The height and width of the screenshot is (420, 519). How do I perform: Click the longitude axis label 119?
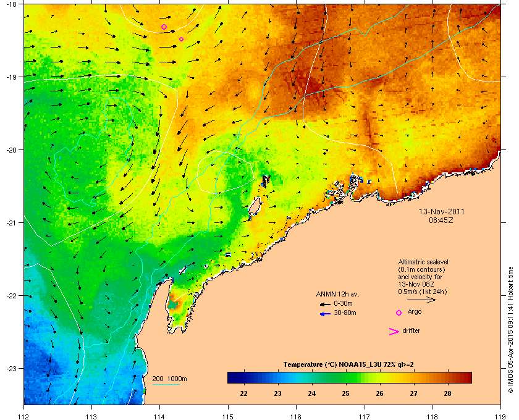click(500, 417)
